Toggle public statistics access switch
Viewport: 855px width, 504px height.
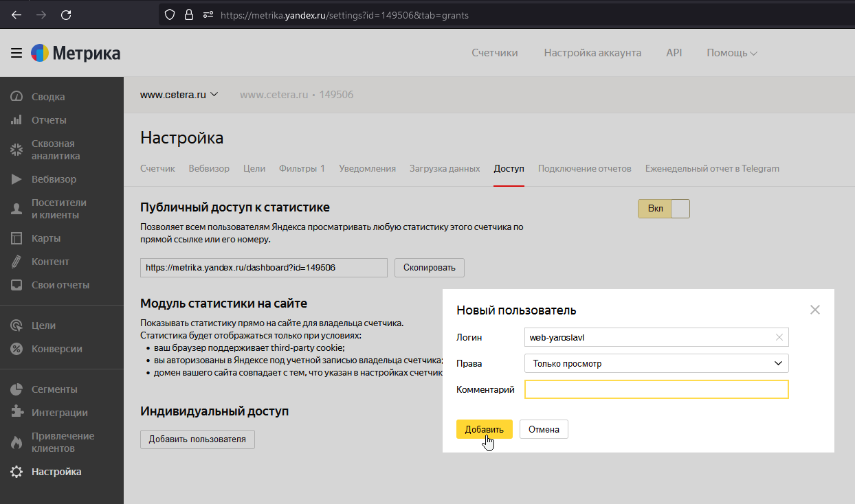[x=663, y=209]
